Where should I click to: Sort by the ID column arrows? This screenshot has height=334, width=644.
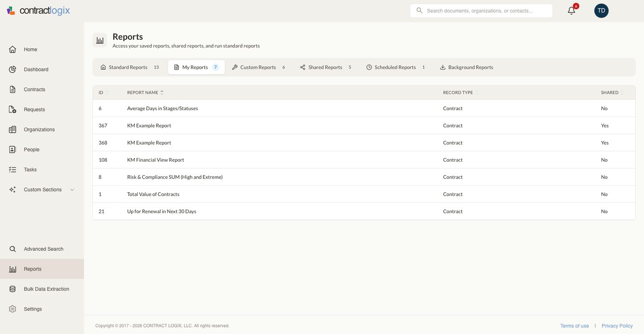point(107,93)
